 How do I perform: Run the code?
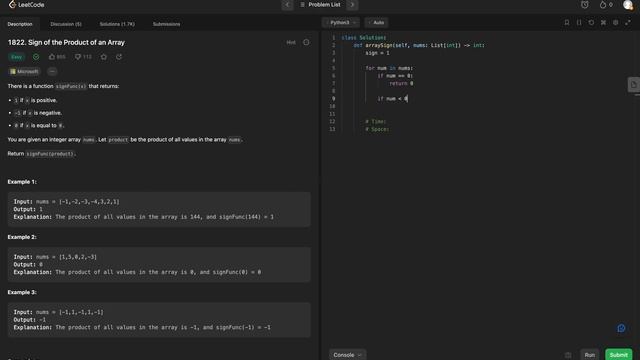tap(589, 355)
